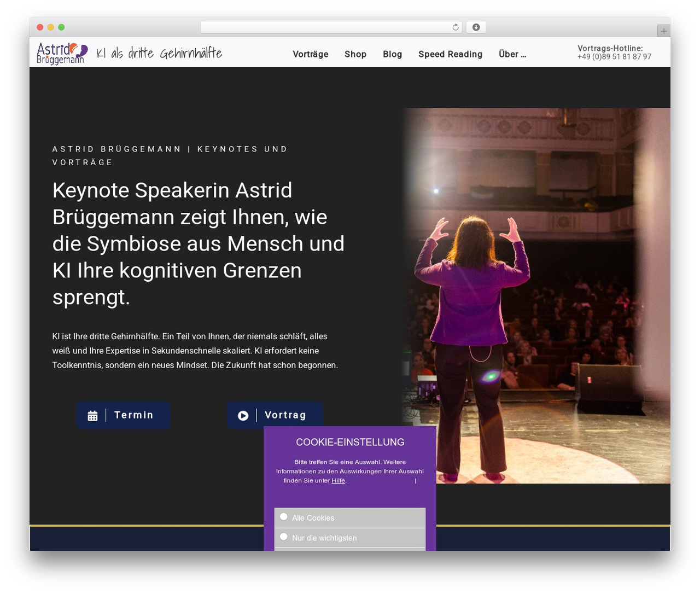
Task: Open the Vorträge menu
Action: coord(311,54)
